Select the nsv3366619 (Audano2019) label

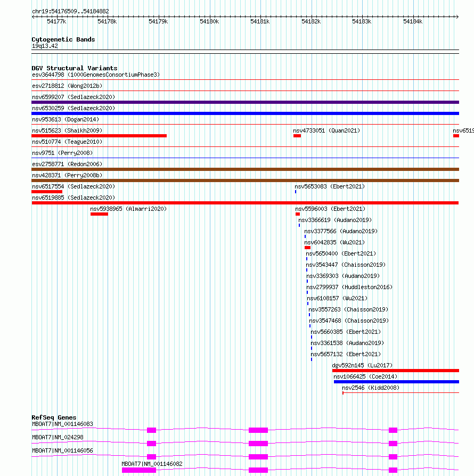(335, 220)
